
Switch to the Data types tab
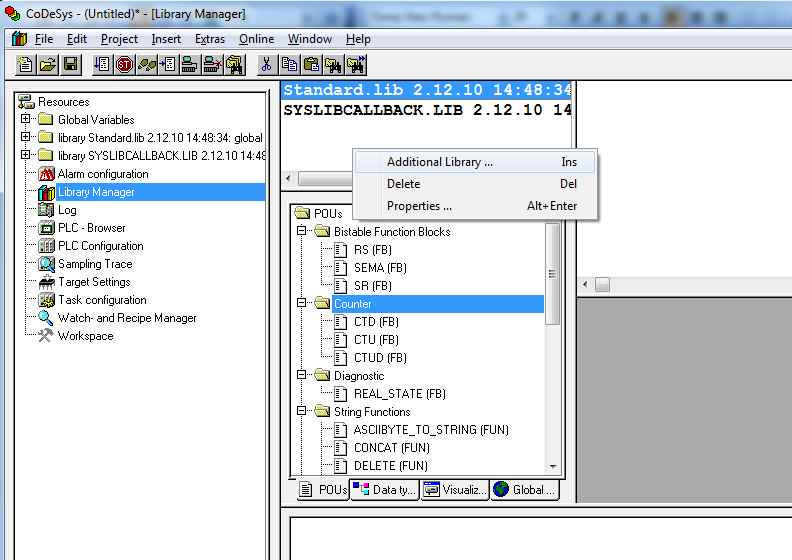pos(385,490)
